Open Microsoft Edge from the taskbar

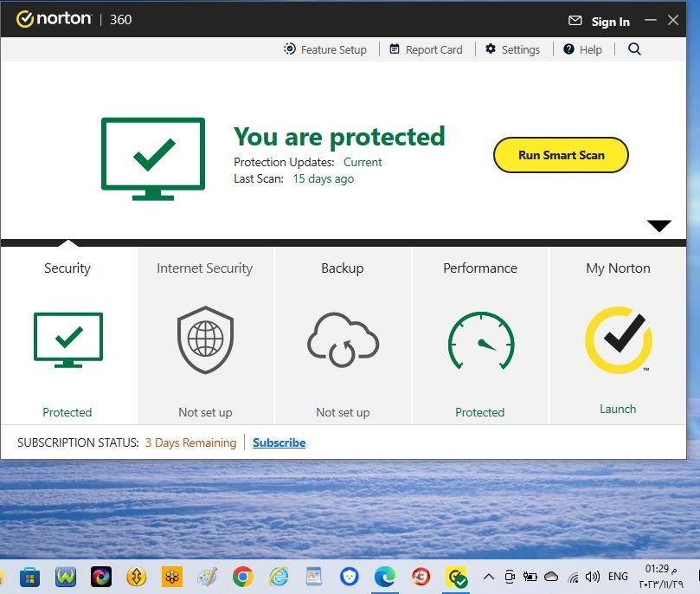click(x=385, y=577)
